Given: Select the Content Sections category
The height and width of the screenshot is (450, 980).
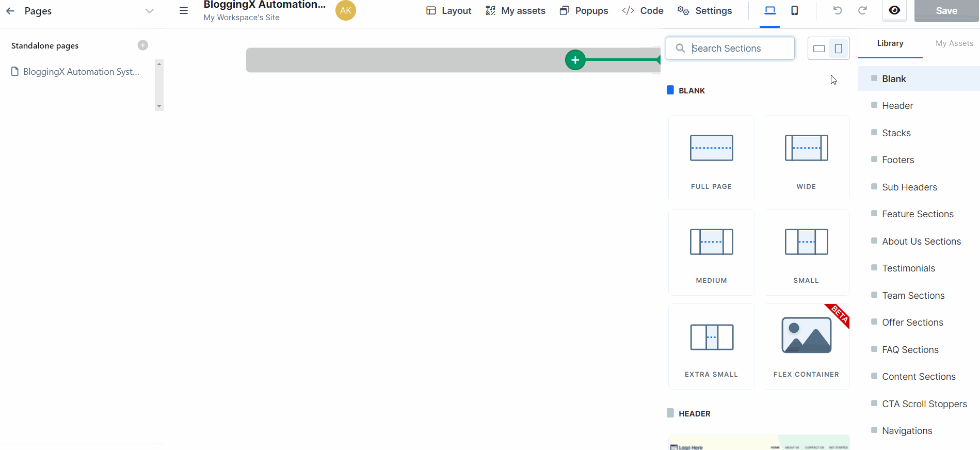Looking at the screenshot, I should (919, 377).
